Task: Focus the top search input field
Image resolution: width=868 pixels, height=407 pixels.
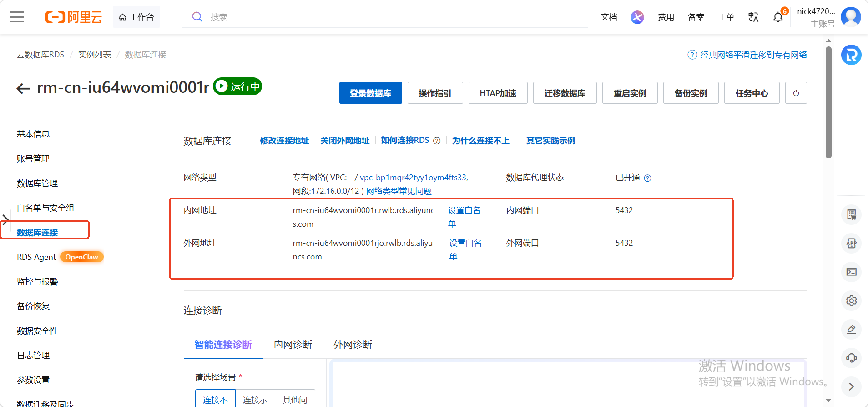Action: 385,17
